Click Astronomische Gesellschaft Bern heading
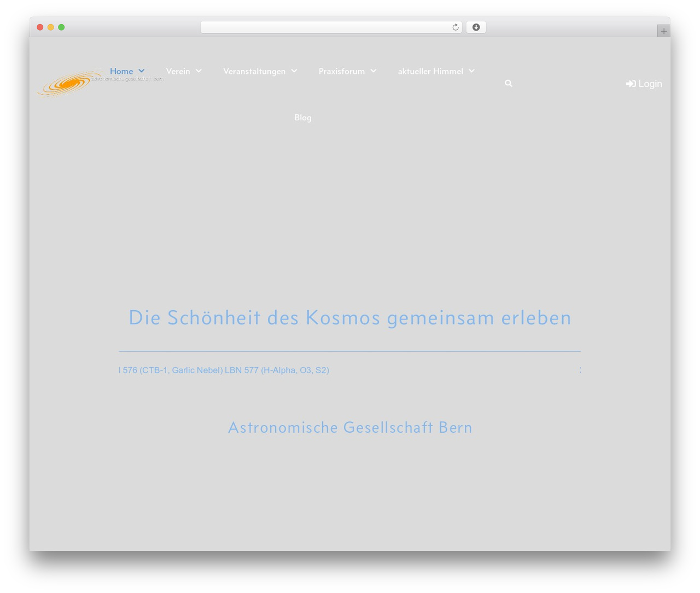Image resolution: width=700 pixels, height=593 pixels. click(x=350, y=428)
